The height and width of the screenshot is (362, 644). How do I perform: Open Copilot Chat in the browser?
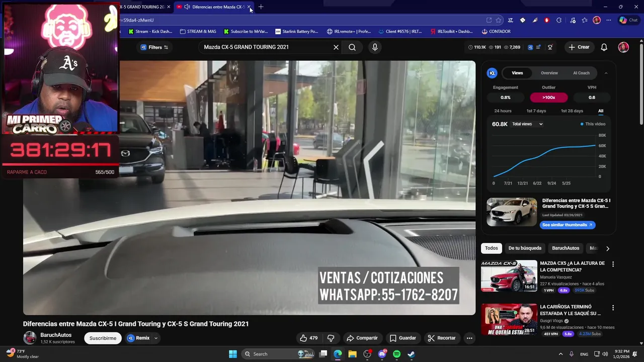click(x=628, y=20)
